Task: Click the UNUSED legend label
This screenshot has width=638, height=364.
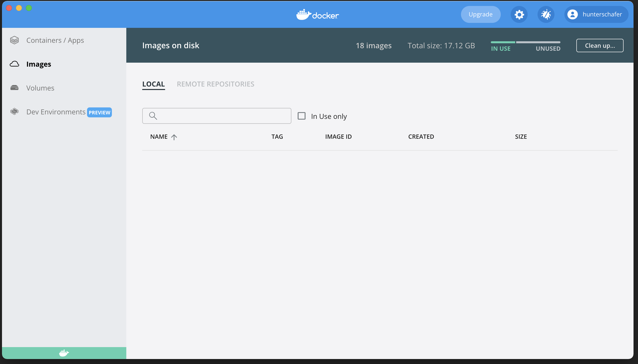Action: [x=548, y=48]
